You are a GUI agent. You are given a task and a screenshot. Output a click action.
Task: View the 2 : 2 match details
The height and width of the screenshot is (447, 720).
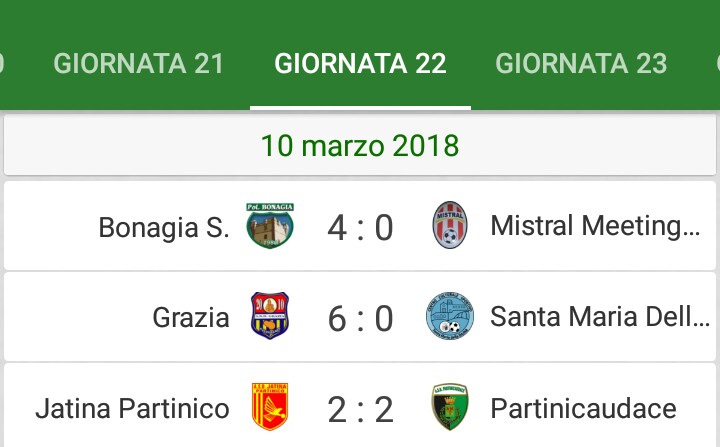pos(360,410)
